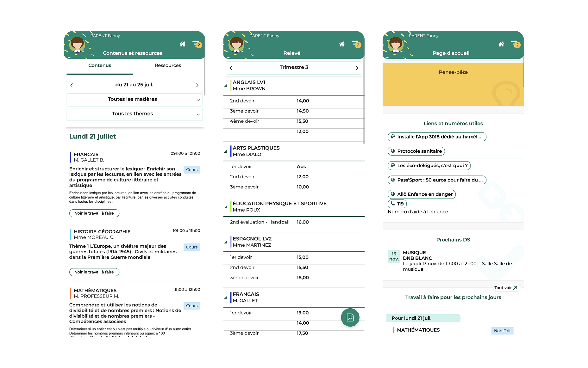Open Toutes les matières dropdown
The image size is (588, 368).
134,100
